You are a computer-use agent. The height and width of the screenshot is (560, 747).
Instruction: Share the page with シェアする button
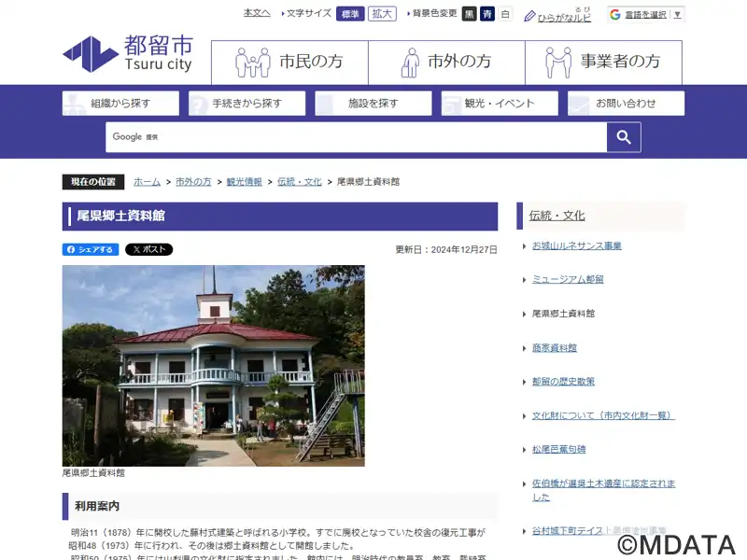pyautogui.click(x=91, y=249)
